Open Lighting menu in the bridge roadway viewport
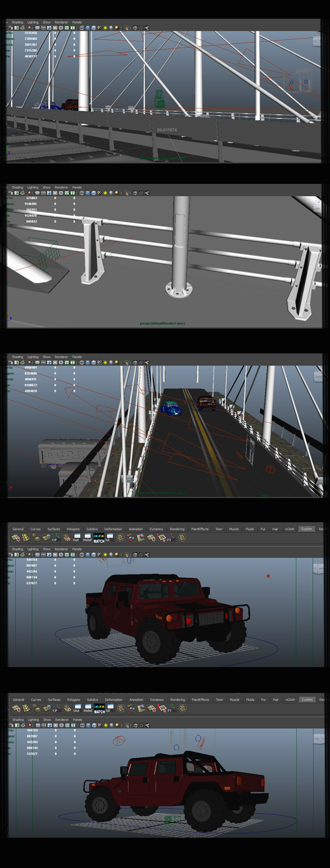This screenshot has width=330, height=868. pos(33,357)
